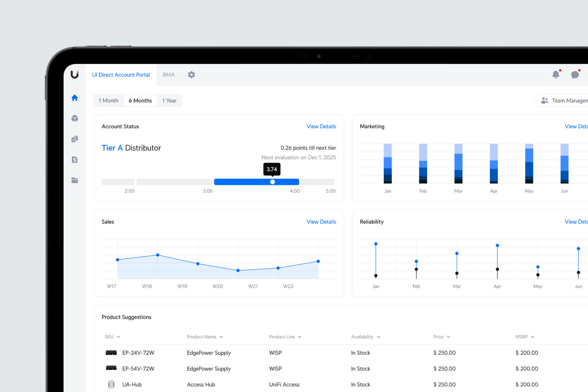Open settings gear icon in top bar

(192, 75)
